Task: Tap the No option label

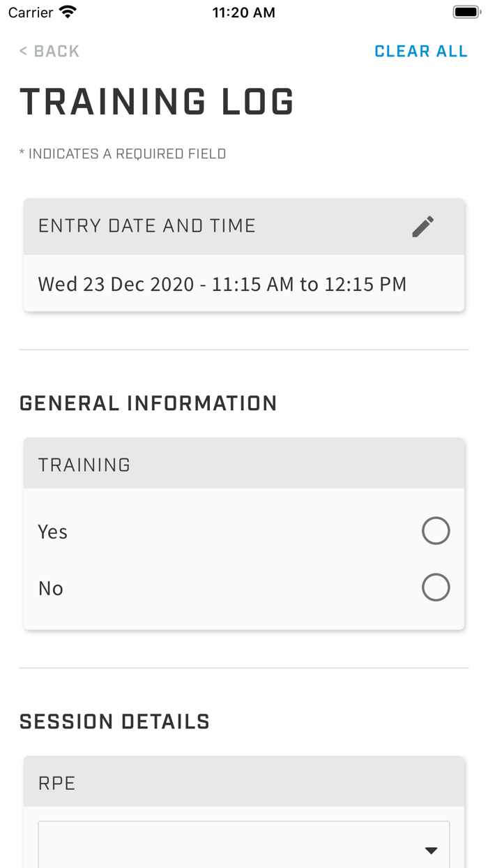Action: pos(51,588)
